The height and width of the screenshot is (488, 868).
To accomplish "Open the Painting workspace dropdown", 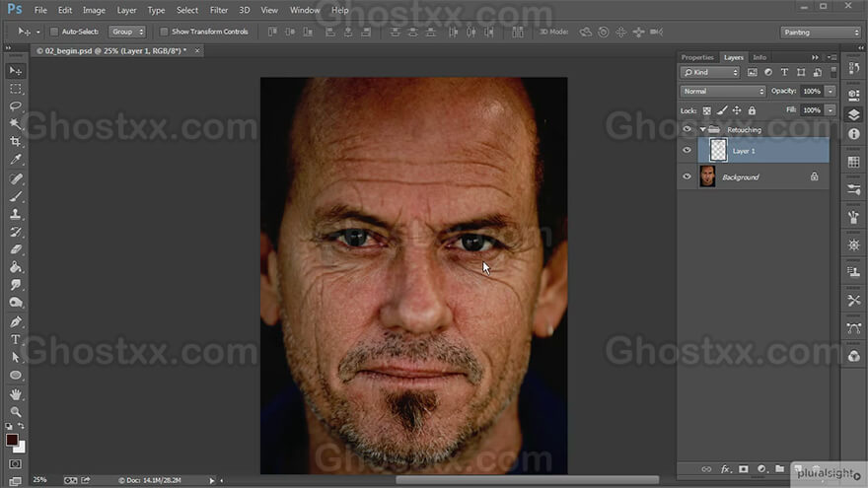I will (x=820, y=33).
